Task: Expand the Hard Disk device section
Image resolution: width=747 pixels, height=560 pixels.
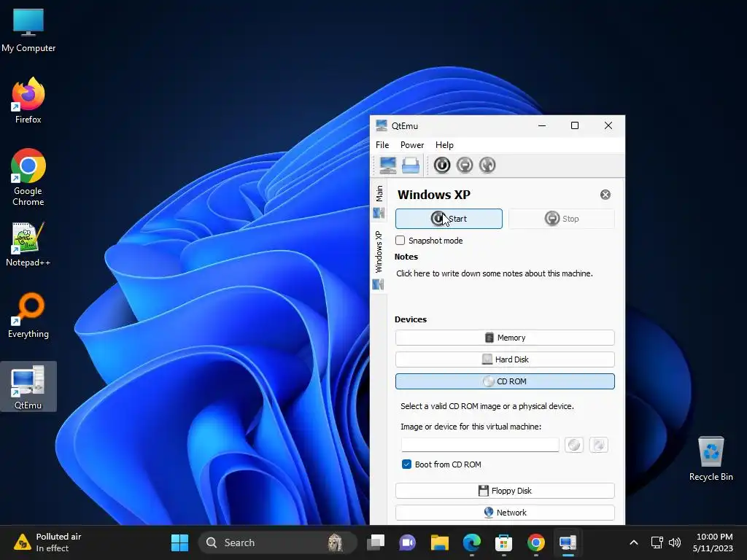Action: 505,359
